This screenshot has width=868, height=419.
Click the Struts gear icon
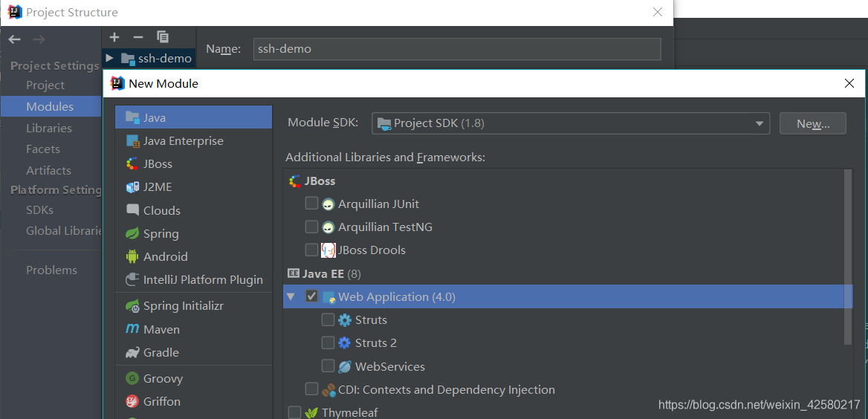click(x=344, y=320)
